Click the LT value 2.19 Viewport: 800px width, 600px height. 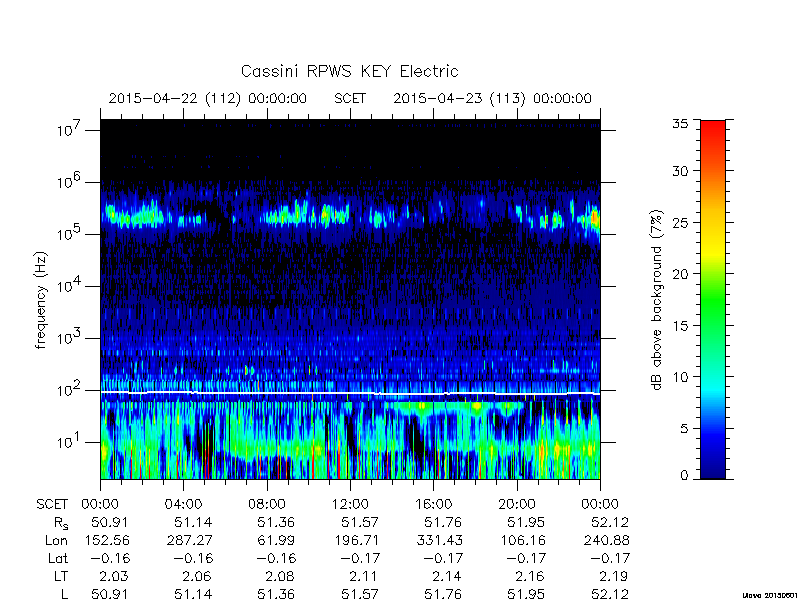pyautogui.click(x=613, y=577)
